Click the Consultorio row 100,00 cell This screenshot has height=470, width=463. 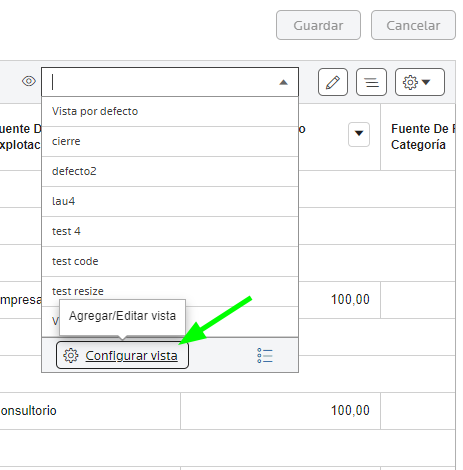pos(280,411)
